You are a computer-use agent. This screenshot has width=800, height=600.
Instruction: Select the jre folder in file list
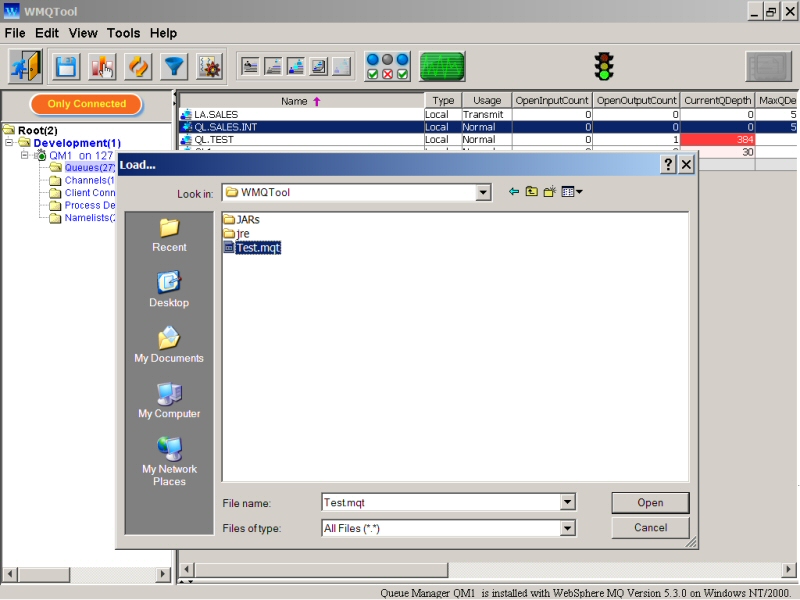pyautogui.click(x=237, y=234)
